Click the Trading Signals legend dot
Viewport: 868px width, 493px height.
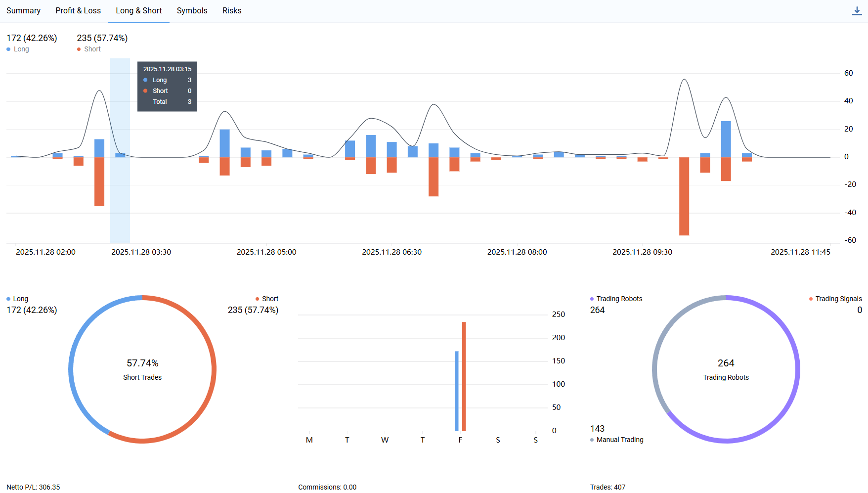point(811,299)
